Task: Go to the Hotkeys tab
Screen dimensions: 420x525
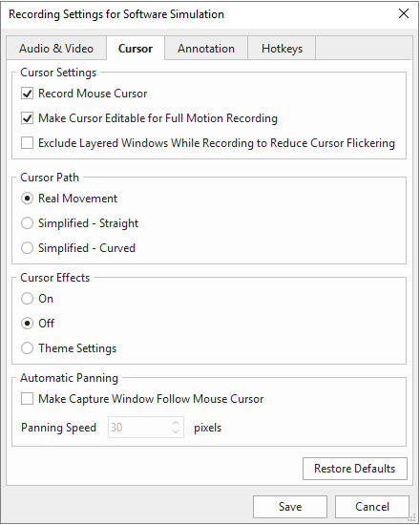Action: [282, 49]
